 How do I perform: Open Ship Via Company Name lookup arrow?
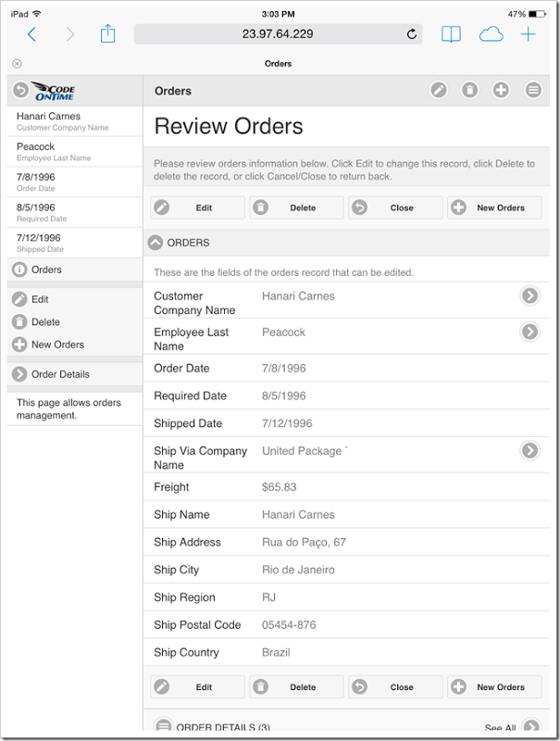[x=529, y=450]
